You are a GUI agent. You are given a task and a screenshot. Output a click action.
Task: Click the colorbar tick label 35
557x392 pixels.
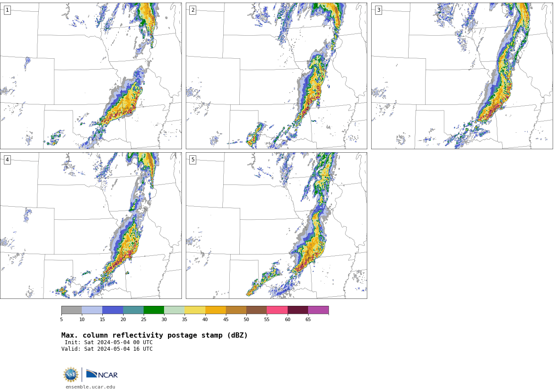click(185, 320)
